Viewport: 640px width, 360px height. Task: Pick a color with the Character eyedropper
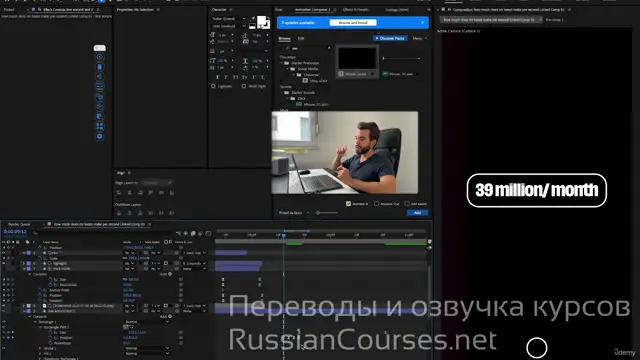click(253, 18)
